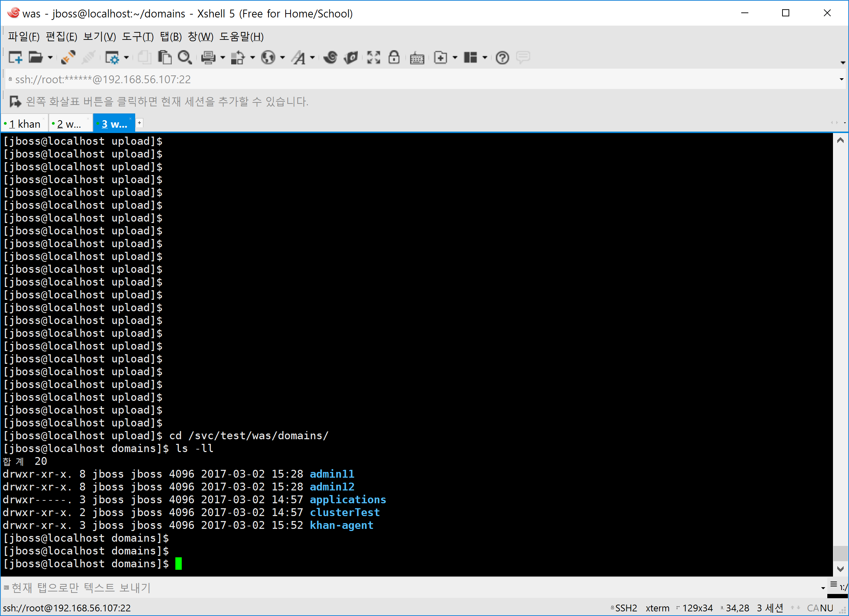
Task: Click the New Session icon
Action: [15, 58]
